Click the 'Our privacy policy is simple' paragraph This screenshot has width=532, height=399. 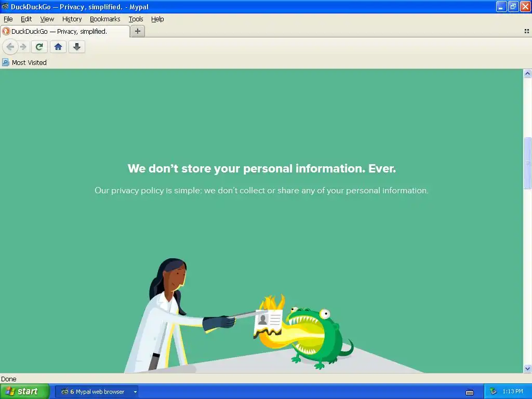pyautogui.click(x=261, y=190)
